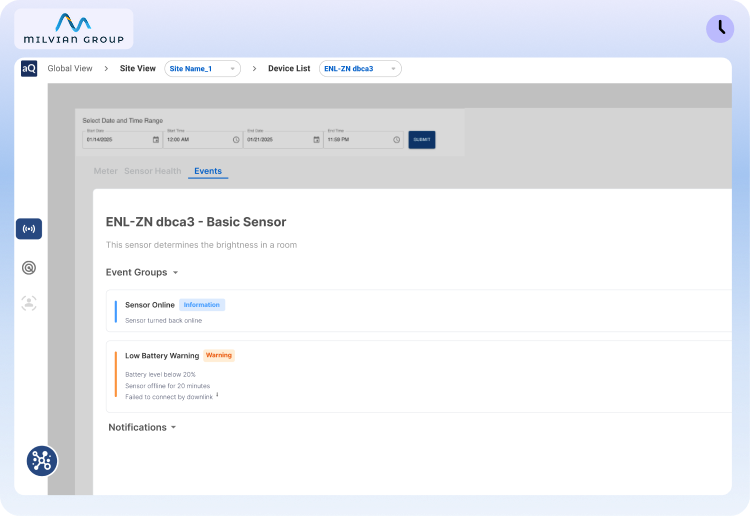
Task: Collapse the Event Groups section
Action: [142, 272]
